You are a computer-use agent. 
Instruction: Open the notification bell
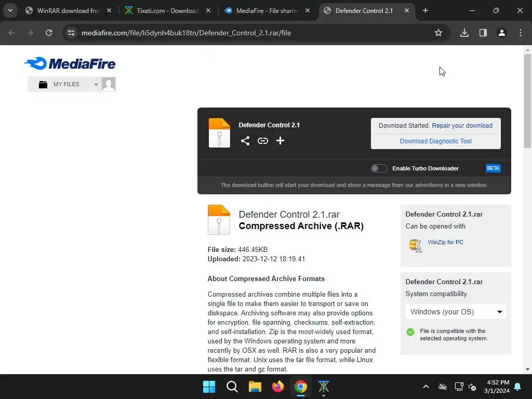[518, 387]
